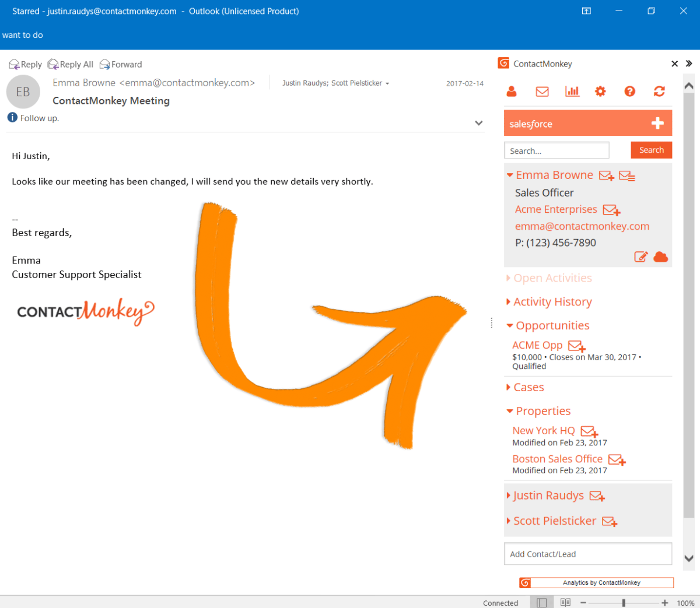The width and height of the screenshot is (700, 608).
Task: Adjust the zoom slider in the status bar
Action: tap(623, 603)
